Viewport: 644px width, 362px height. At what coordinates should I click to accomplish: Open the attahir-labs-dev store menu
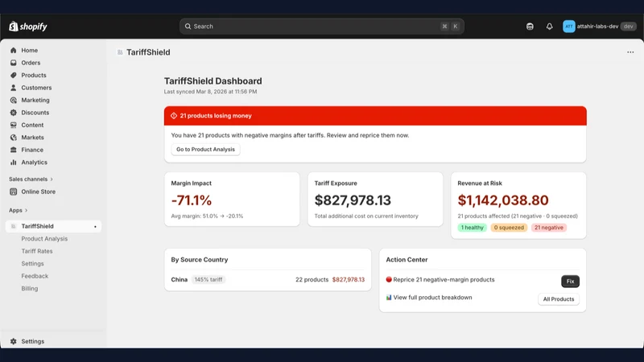(x=600, y=27)
